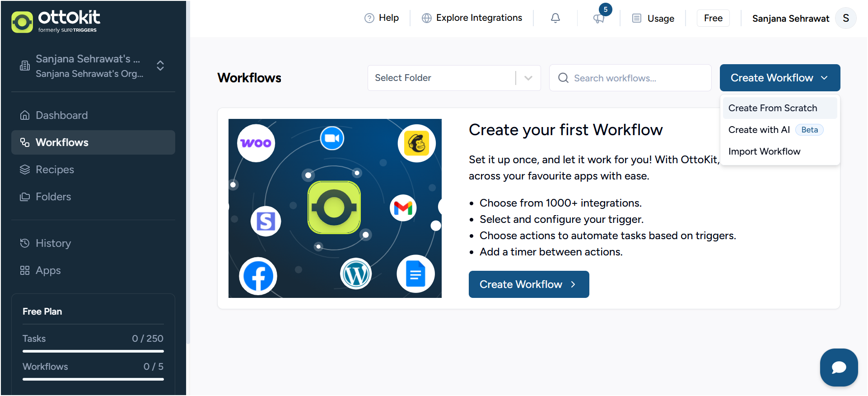Image resolution: width=868 pixels, height=396 pixels.
Task: Click the central OttoKit green logo in illustration
Action: click(334, 207)
